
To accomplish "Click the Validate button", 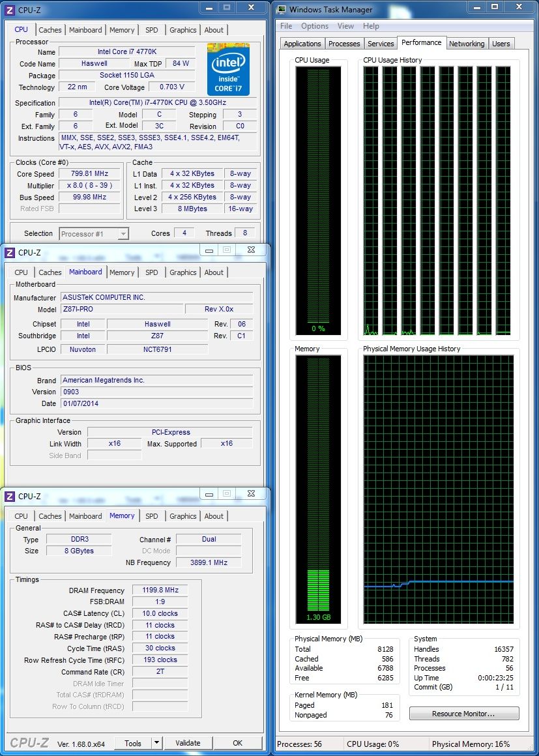I will [188, 743].
